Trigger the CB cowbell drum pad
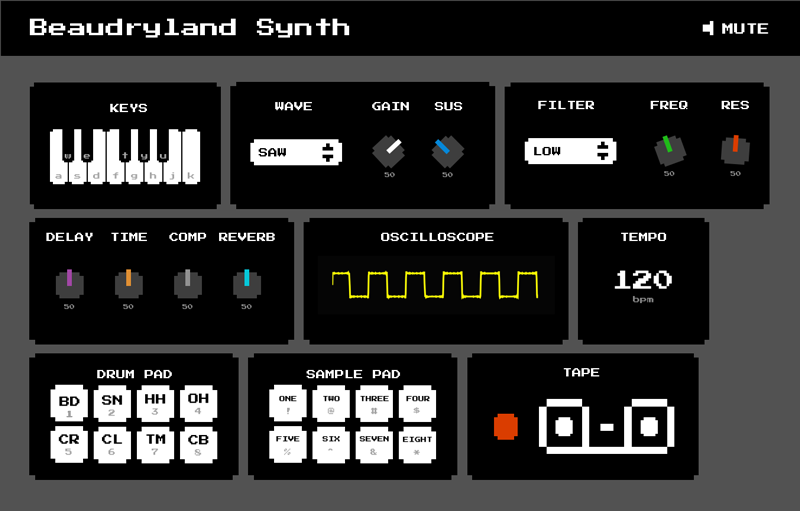The image size is (800, 511). coord(198,444)
